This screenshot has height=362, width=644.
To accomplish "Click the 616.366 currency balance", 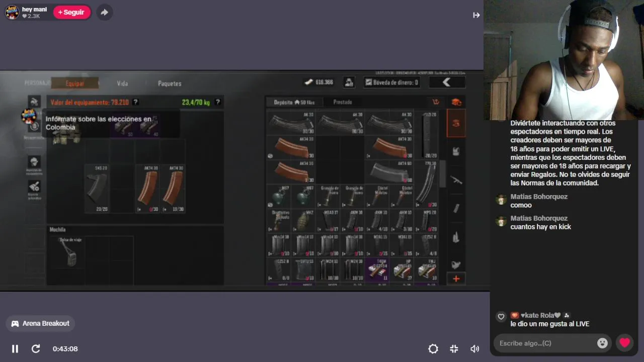I will (318, 82).
